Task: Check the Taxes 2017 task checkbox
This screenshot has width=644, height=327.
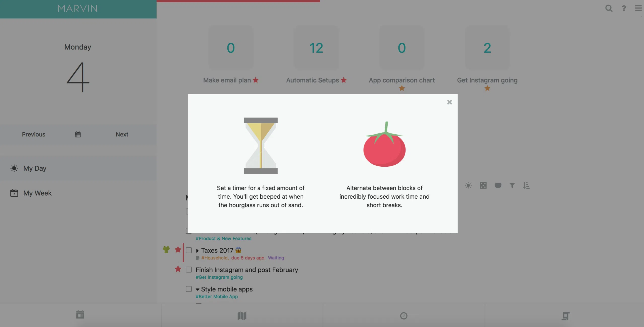Action: pyautogui.click(x=188, y=250)
